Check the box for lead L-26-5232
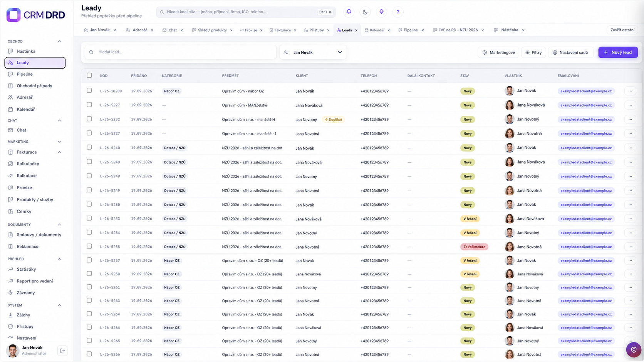This screenshot has height=362, width=644. 89,119
